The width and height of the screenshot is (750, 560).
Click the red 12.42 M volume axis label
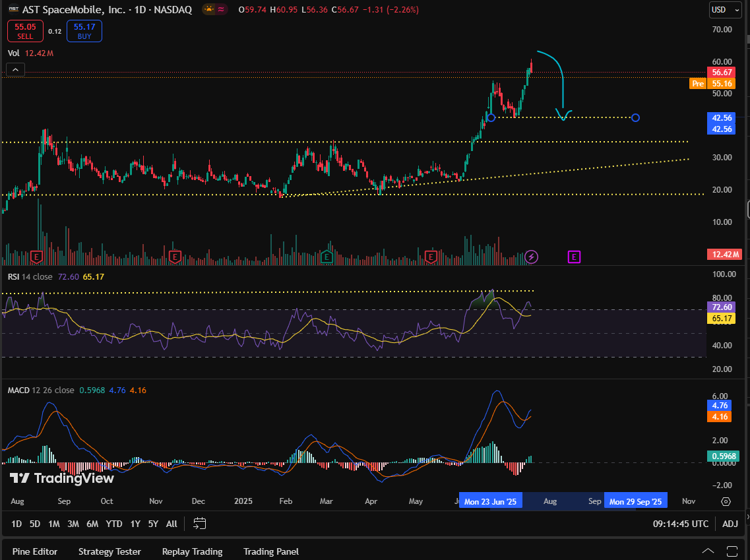click(x=724, y=255)
